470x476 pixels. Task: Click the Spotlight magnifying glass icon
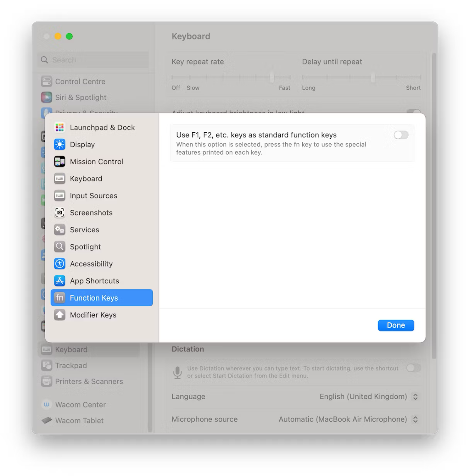(x=60, y=246)
